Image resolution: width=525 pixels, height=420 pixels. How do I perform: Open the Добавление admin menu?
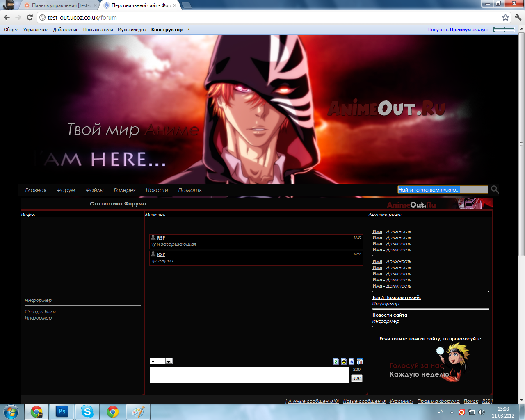click(66, 30)
